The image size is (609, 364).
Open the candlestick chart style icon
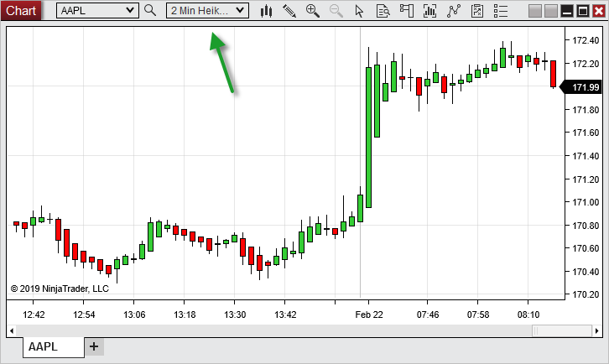[267, 11]
